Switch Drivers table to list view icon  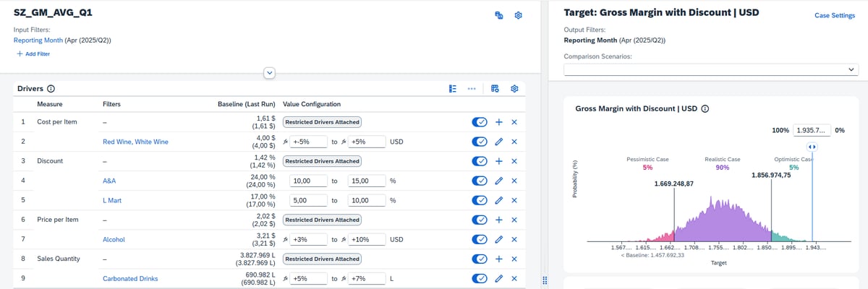pos(453,89)
